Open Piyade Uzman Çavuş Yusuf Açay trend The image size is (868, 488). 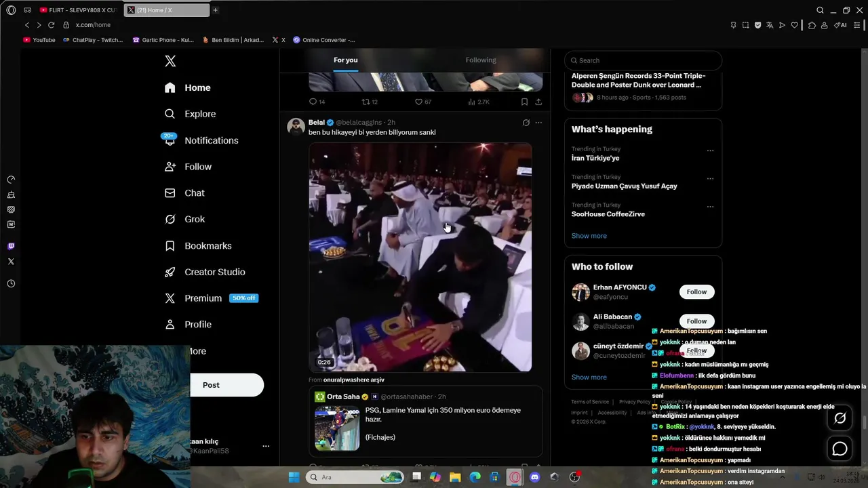[624, 186]
